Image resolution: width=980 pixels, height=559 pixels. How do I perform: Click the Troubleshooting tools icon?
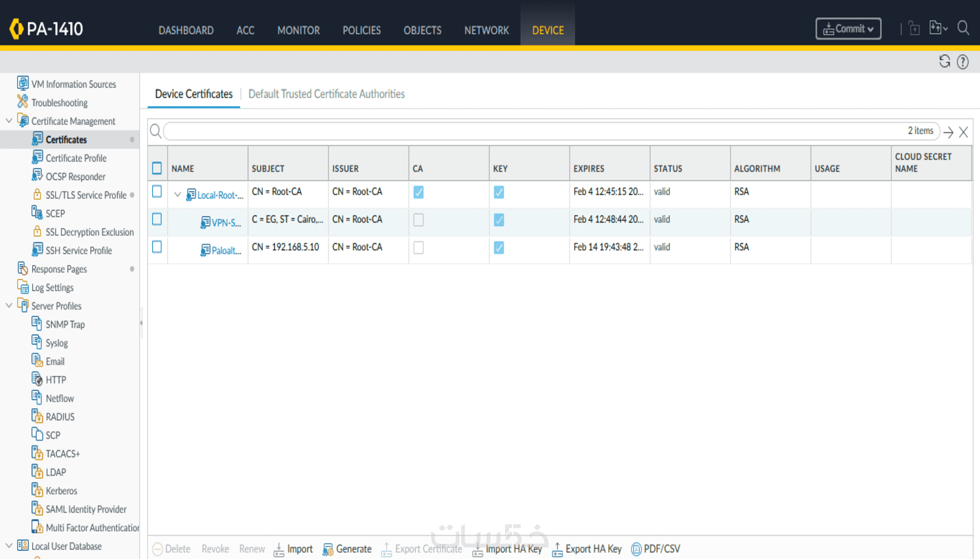coord(22,102)
